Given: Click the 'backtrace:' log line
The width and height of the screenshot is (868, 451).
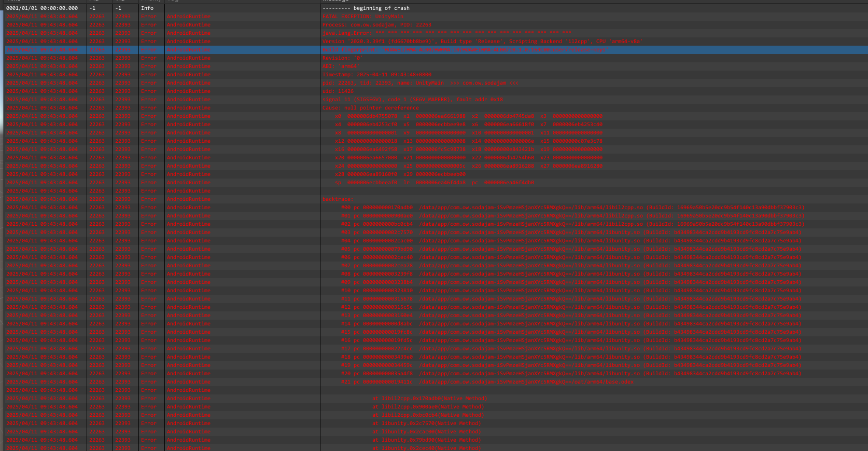Looking at the screenshot, I should pos(338,199).
